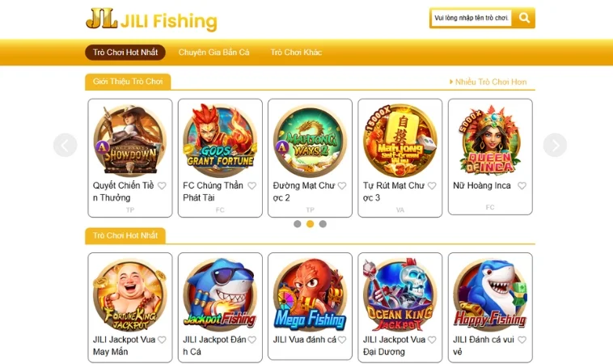Launch the Gods Grant Fortune game icon
Screen dimensions: 613x364
pos(220,141)
